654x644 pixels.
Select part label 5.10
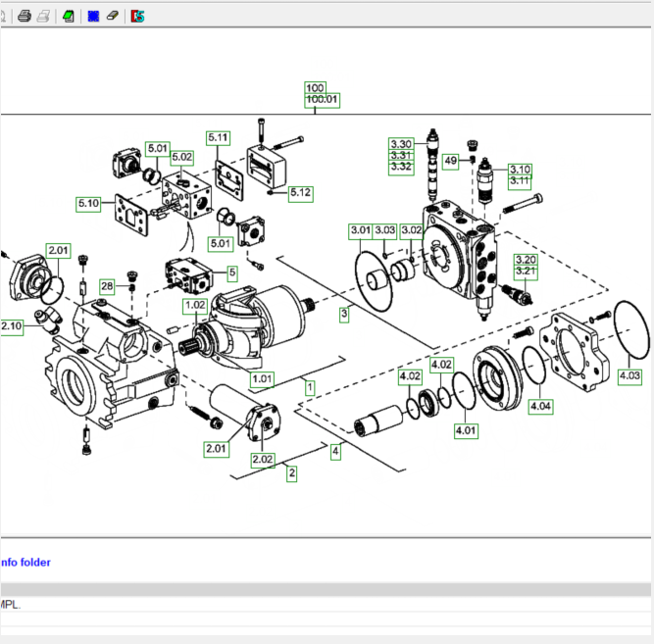tap(88, 204)
